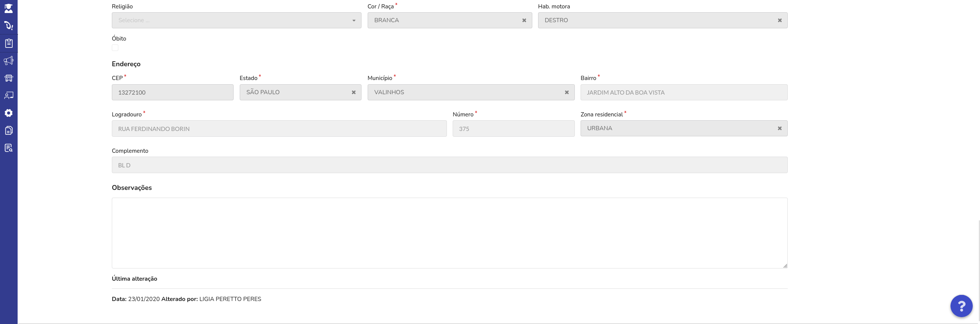Clear the BRANCA Cor / Raça selection
The image size is (980, 324).
(x=524, y=20)
